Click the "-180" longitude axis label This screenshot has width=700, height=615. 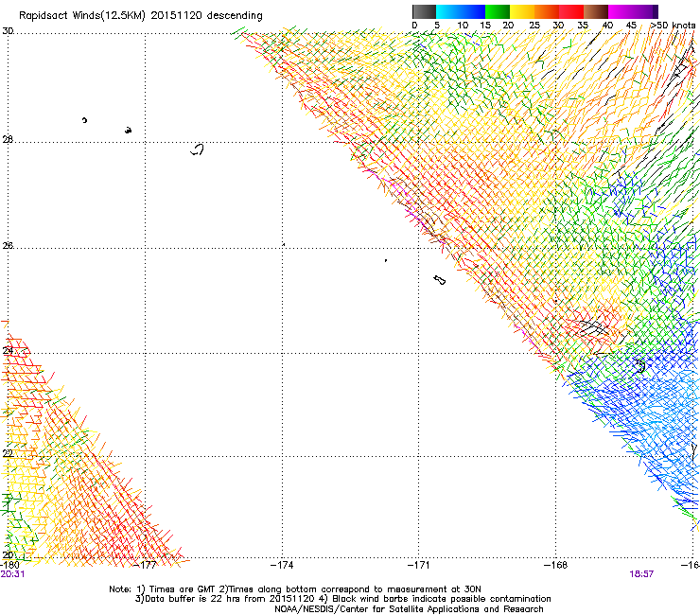[9, 565]
